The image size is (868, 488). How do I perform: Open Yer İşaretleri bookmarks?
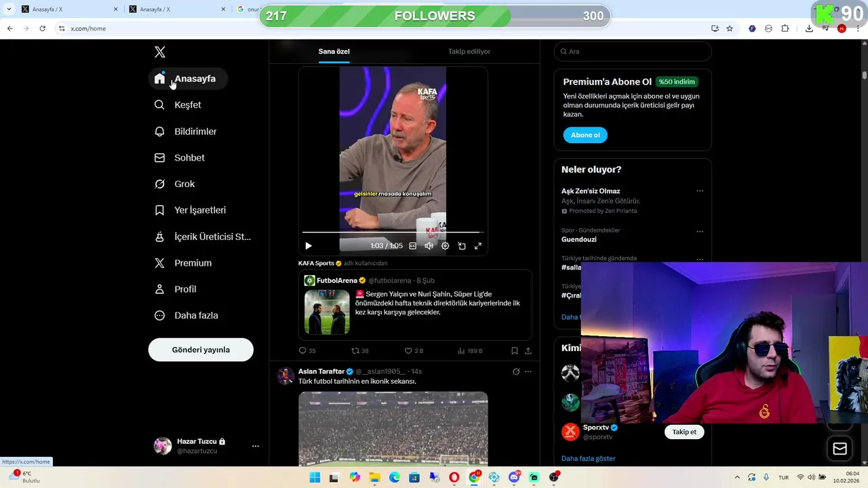(191, 210)
